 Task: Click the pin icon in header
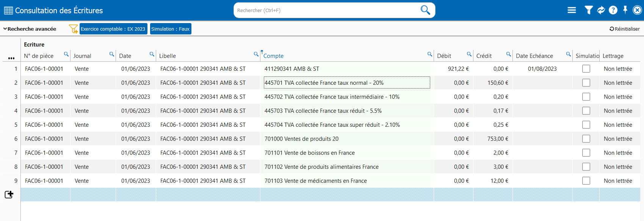pos(625,10)
